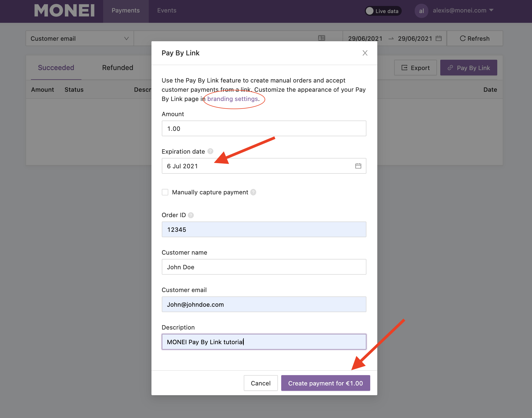This screenshot has height=418, width=532.
Task: Open the Payments nav tab
Action: [126, 11]
